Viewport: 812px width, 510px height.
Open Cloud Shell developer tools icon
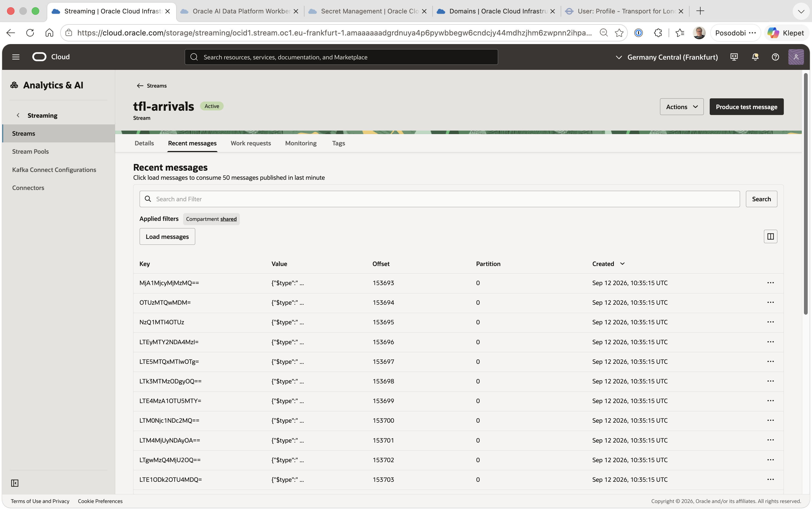734,57
